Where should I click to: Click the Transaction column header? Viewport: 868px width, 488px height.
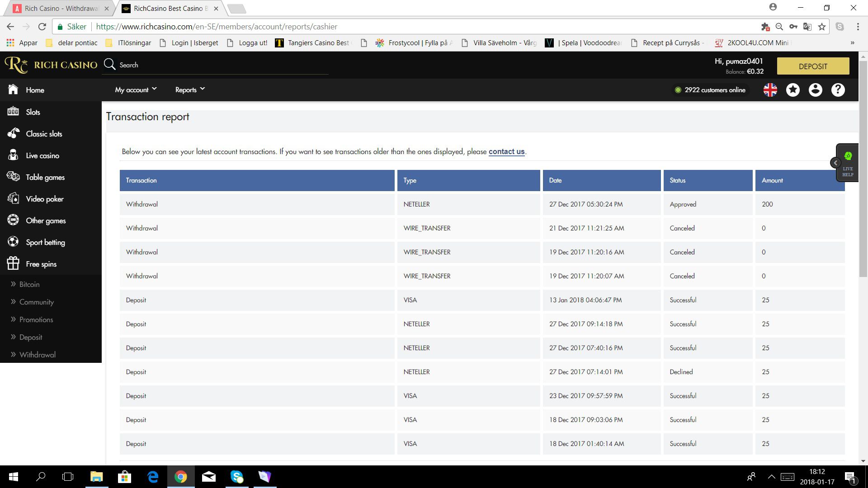click(x=257, y=180)
